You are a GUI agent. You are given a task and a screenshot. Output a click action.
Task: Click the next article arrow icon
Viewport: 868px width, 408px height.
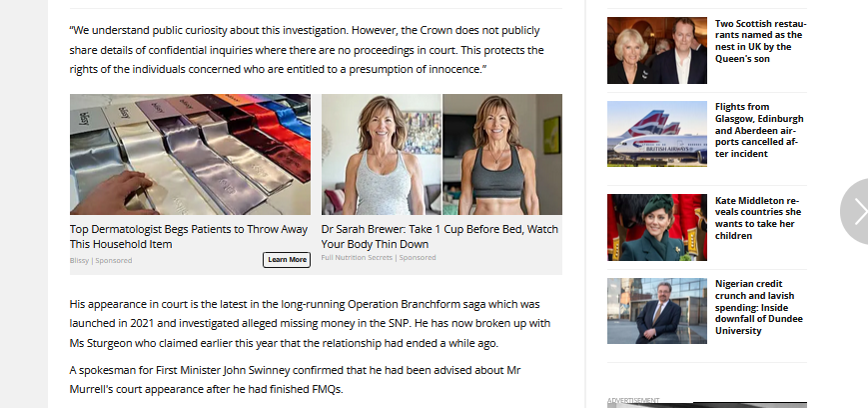coord(855,211)
